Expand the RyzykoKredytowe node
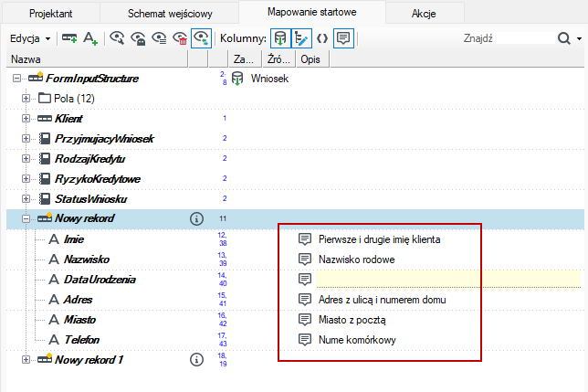 [x=26, y=178]
